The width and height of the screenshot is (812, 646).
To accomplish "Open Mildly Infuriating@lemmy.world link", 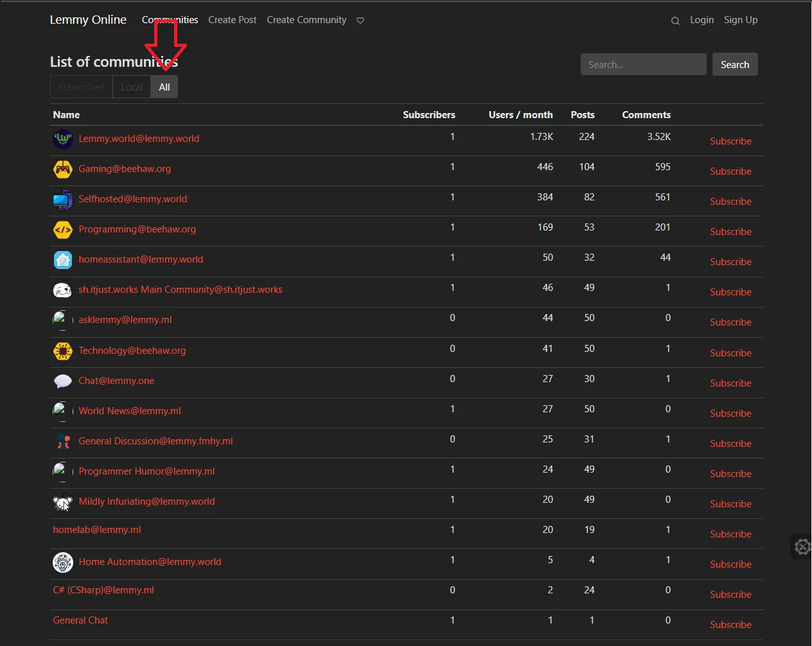I will click(x=146, y=502).
